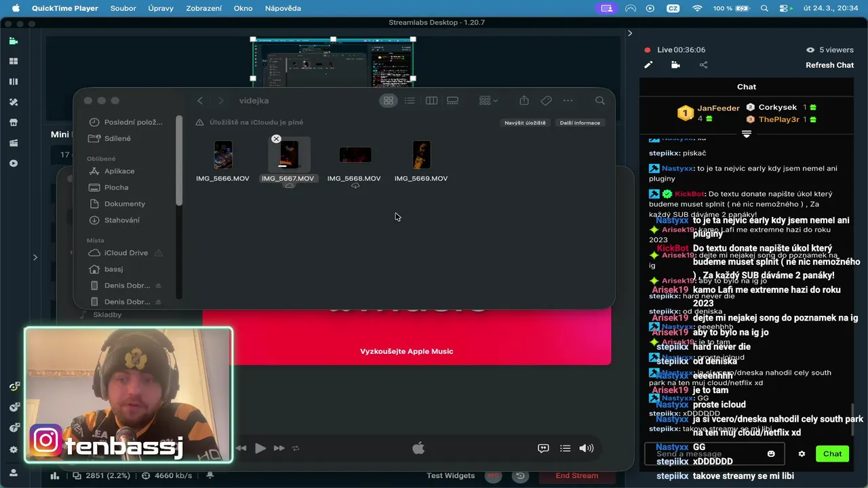Open the Soubor menu
Image resolution: width=868 pixels, height=488 pixels.
(123, 8)
